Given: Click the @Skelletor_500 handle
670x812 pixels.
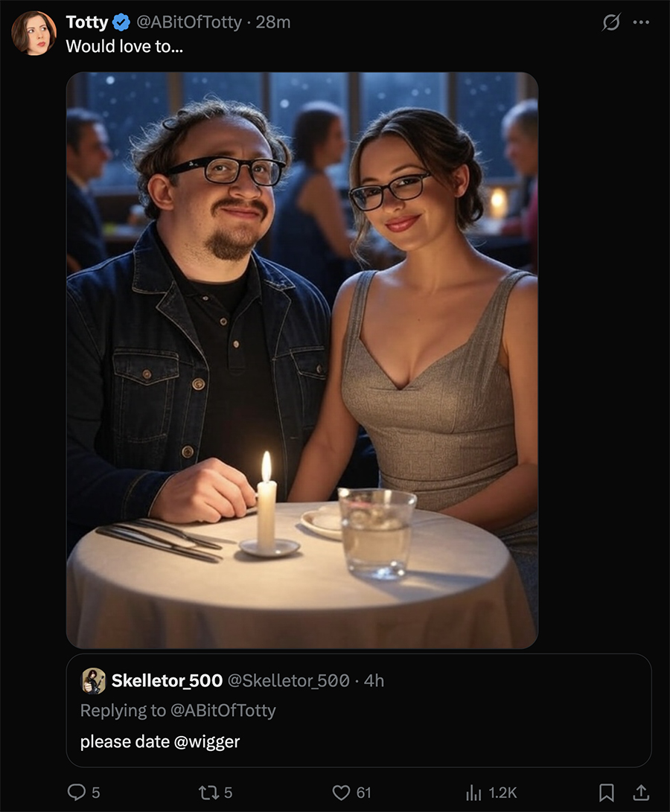Looking at the screenshot, I should [289, 680].
